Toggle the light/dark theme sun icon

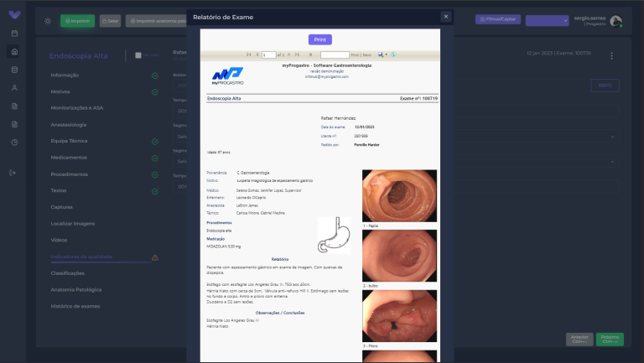48,21
